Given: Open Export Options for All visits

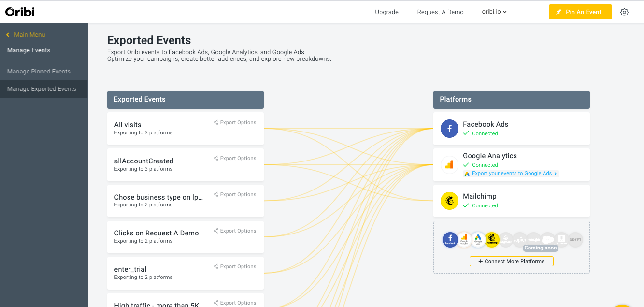Looking at the screenshot, I should [235, 122].
